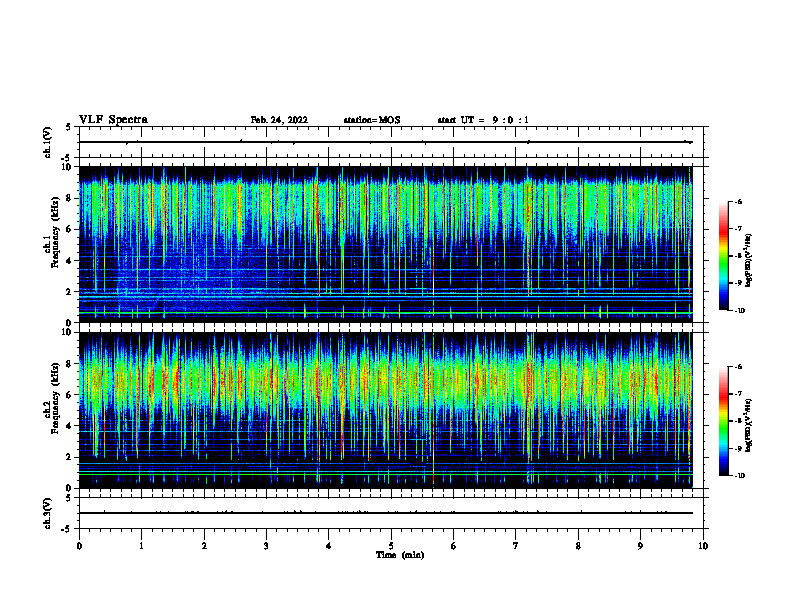Click the "ch.1(V)" axis label

[47, 142]
